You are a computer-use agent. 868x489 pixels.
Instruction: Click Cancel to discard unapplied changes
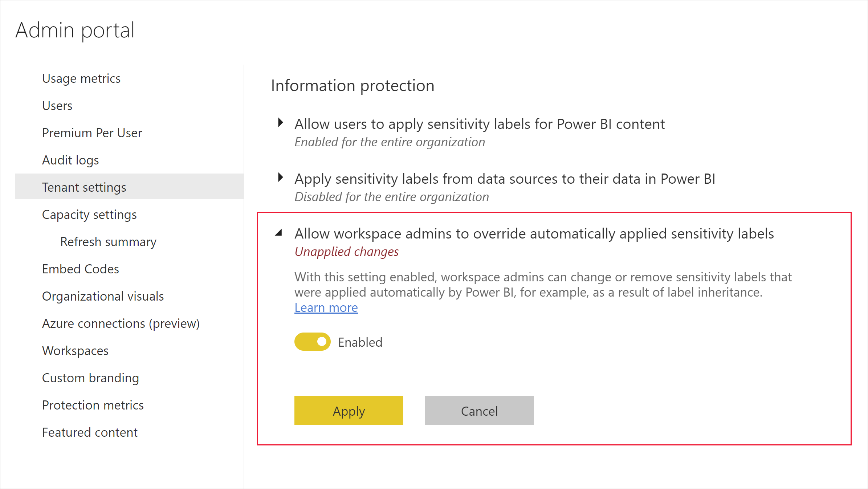[479, 410]
